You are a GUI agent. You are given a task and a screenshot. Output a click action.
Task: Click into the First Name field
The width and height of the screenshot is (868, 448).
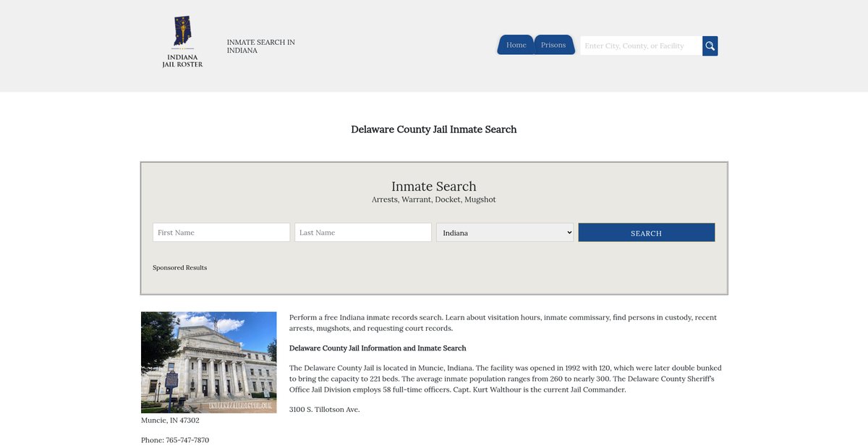(221, 233)
